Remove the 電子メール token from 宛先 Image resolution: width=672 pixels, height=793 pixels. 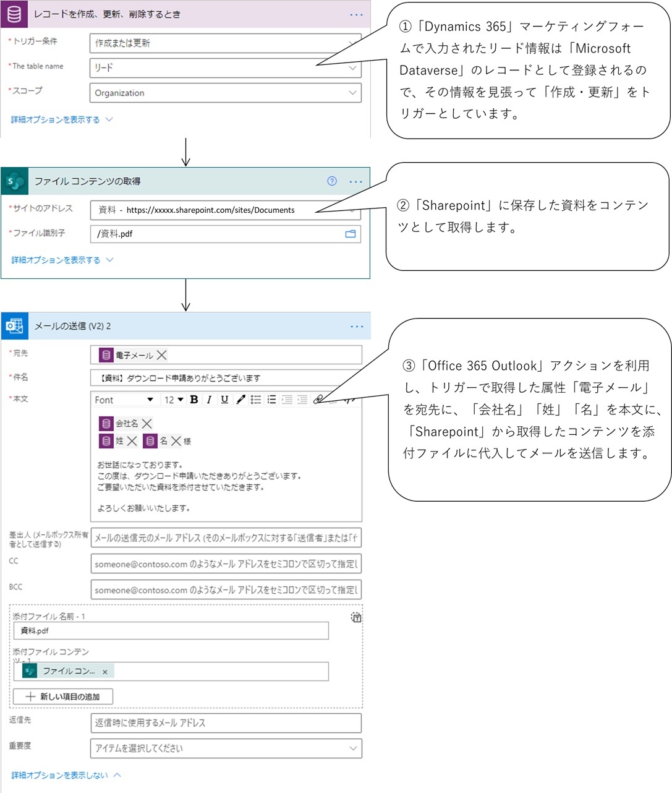tap(161, 355)
